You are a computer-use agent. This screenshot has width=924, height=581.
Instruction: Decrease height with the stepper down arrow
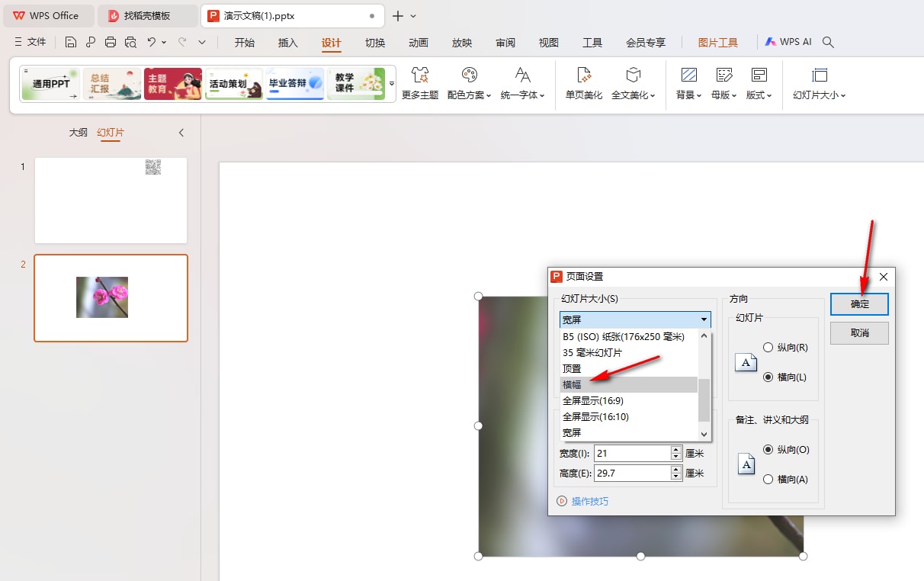tap(676, 477)
